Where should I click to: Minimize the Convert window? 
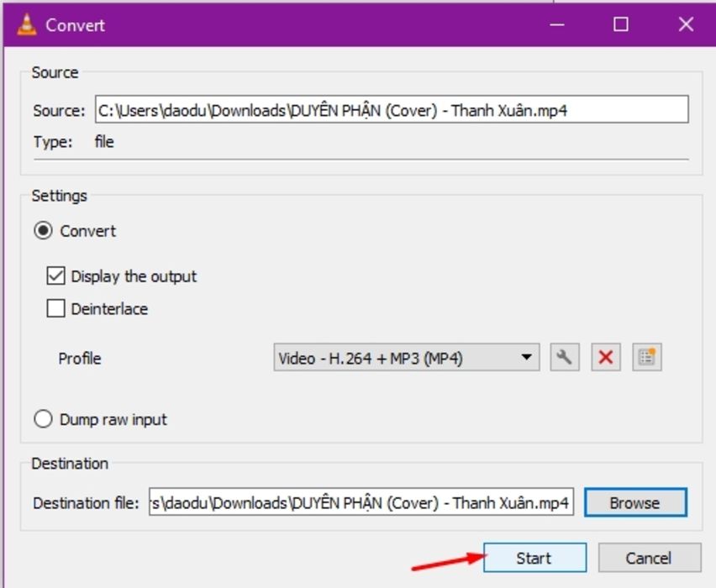[x=557, y=24]
